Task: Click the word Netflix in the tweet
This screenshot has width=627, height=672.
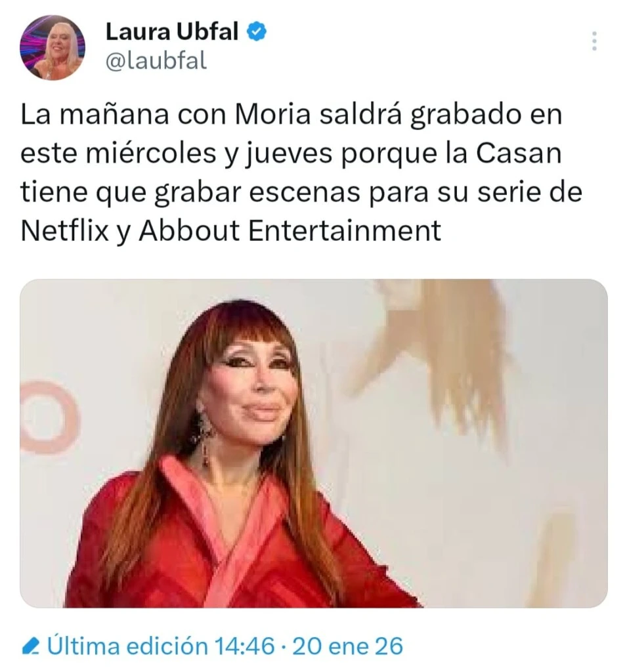Action: click(64, 230)
